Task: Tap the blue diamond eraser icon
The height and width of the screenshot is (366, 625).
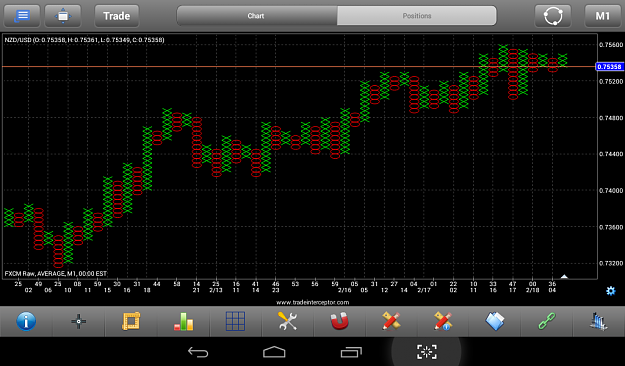Action: (x=495, y=321)
